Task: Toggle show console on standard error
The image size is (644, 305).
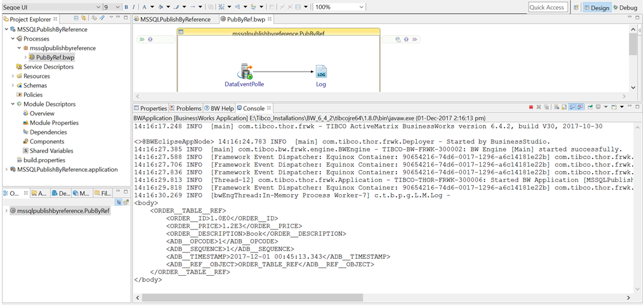Action: pos(579,107)
